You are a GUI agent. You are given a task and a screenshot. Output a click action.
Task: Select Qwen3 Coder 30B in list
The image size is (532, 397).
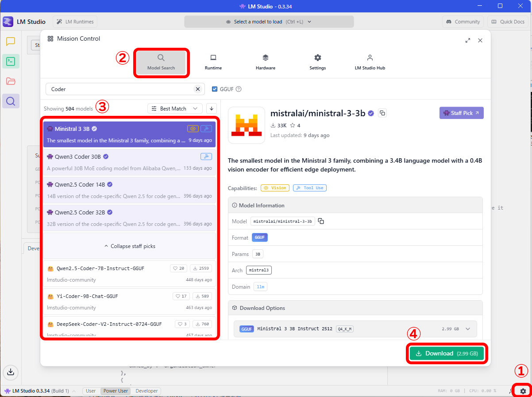(130, 162)
